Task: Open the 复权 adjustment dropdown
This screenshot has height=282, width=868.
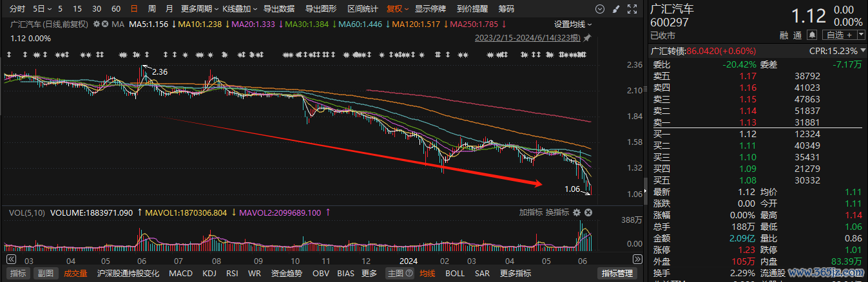Action: pos(398,9)
